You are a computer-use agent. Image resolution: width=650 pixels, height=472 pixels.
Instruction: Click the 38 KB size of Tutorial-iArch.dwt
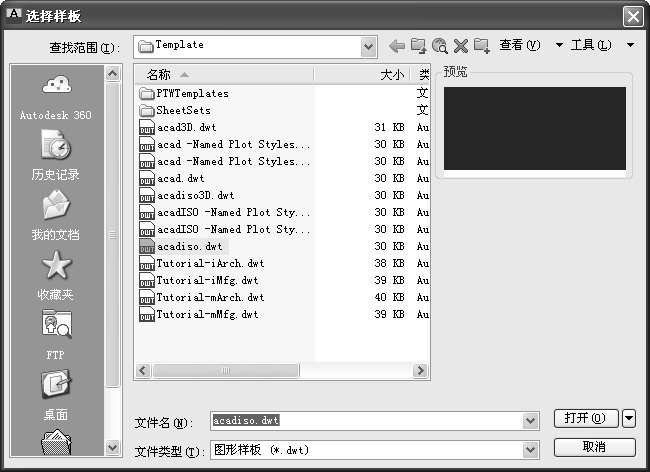click(389, 264)
